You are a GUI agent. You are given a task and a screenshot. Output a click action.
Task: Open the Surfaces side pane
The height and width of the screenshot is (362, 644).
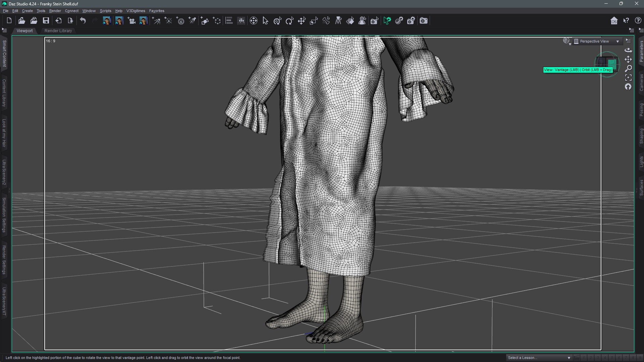pos(641,188)
